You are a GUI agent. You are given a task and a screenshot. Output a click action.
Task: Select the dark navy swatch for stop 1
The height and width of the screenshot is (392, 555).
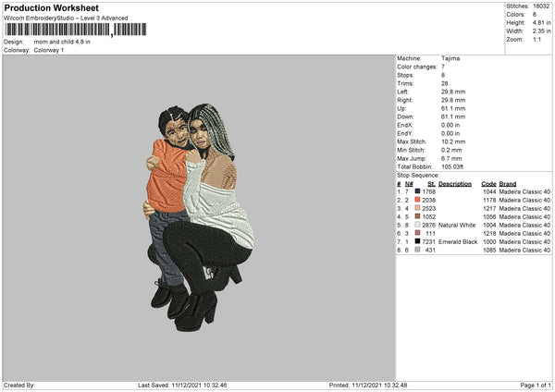point(417,191)
